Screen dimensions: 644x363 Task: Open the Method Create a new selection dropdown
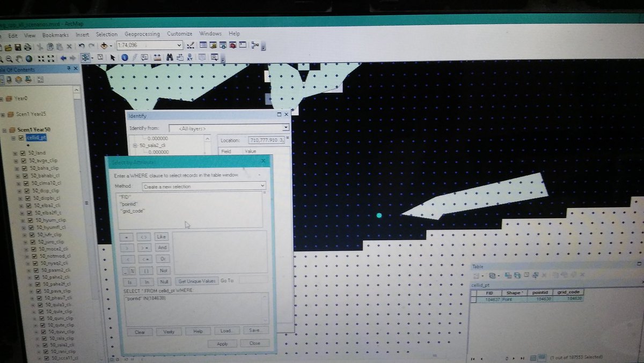(262, 186)
